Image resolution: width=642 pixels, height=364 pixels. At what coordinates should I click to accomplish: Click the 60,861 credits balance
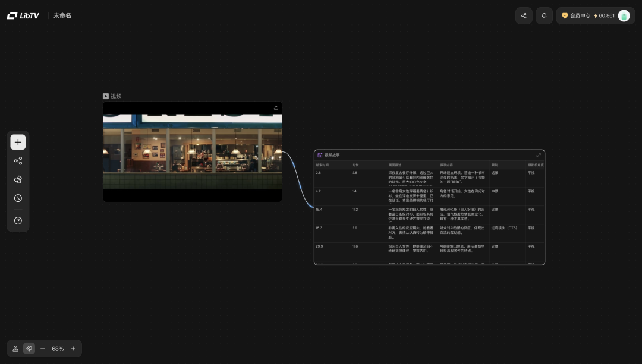click(x=604, y=15)
